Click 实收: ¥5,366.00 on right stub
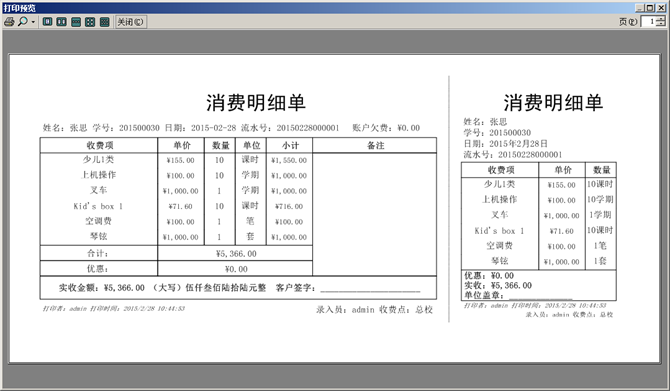The width and height of the screenshot is (670, 391). pos(498,285)
